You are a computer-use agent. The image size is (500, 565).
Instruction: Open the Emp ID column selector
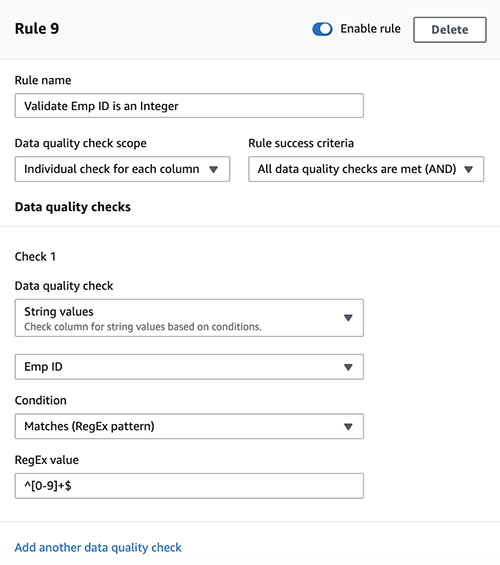pyautogui.click(x=189, y=367)
